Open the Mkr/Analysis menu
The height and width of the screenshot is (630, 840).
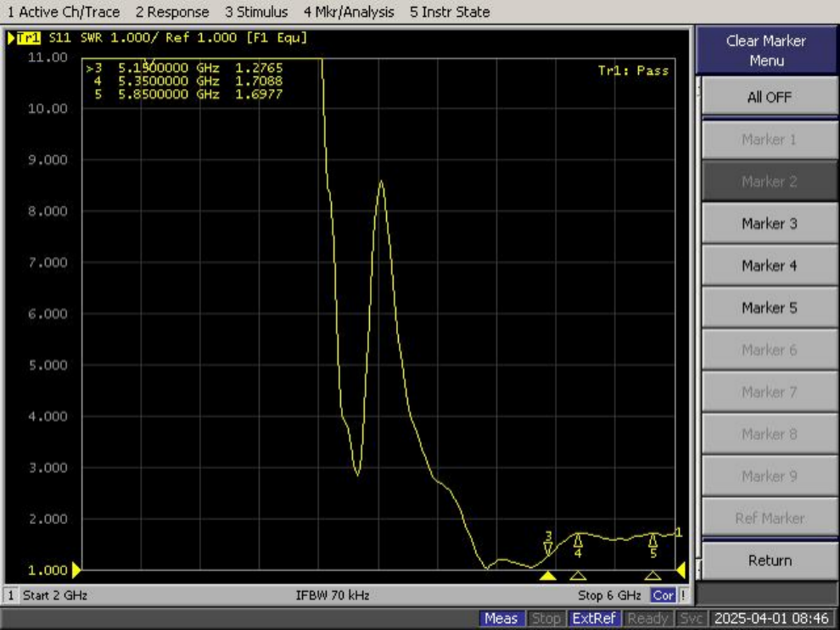[349, 12]
